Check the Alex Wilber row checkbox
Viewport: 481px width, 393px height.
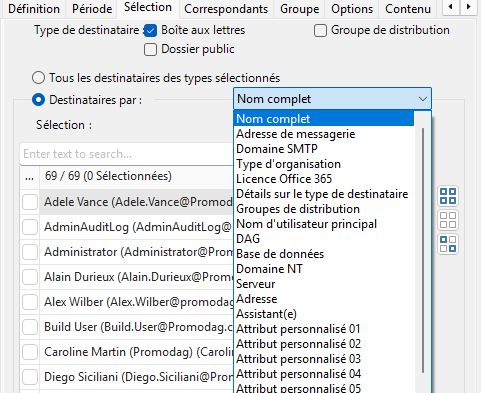[x=30, y=302]
